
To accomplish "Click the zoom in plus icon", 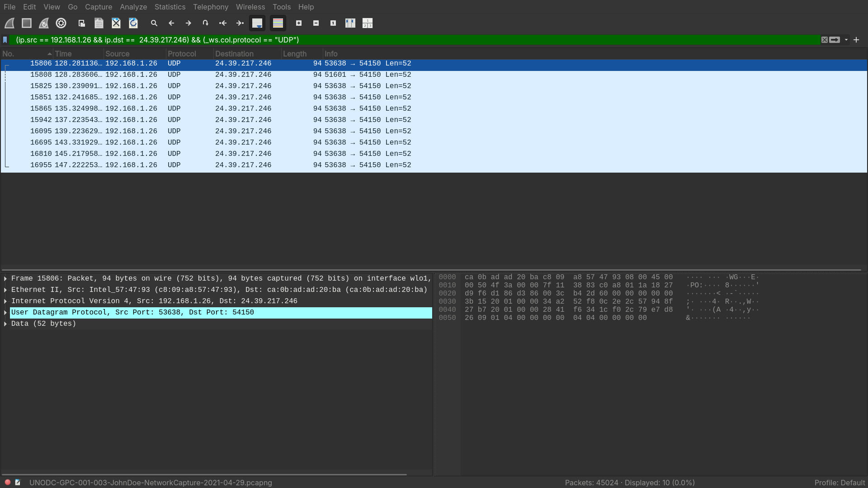I will tap(299, 23).
